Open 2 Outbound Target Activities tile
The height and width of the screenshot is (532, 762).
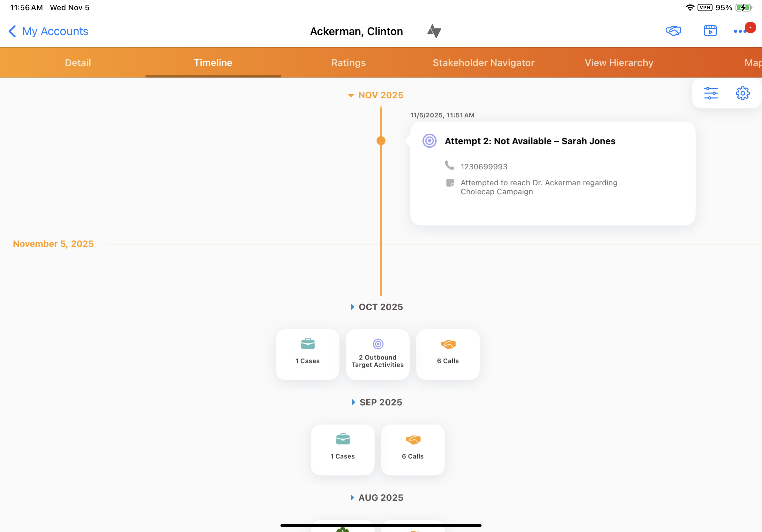[377, 354]
